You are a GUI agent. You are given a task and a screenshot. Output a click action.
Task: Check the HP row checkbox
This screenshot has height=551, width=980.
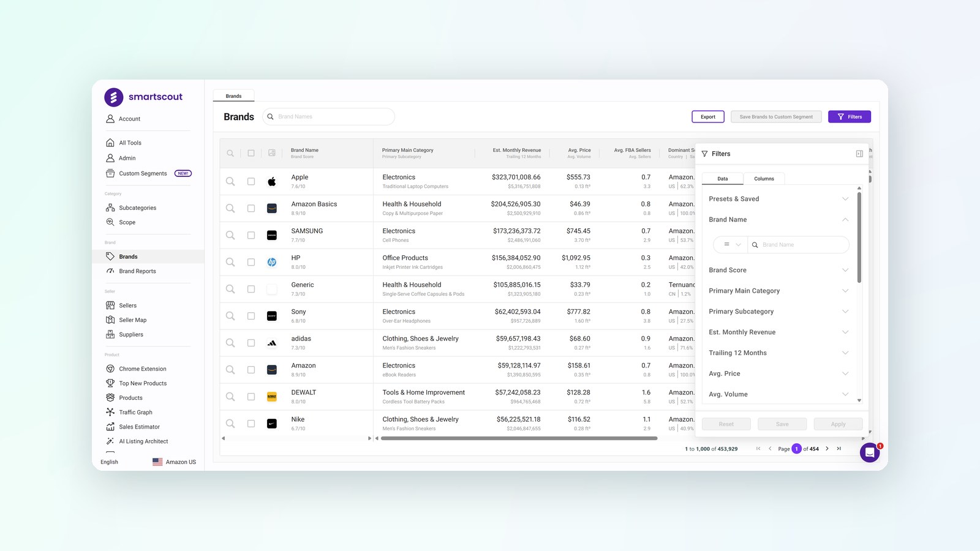[251, 262]
